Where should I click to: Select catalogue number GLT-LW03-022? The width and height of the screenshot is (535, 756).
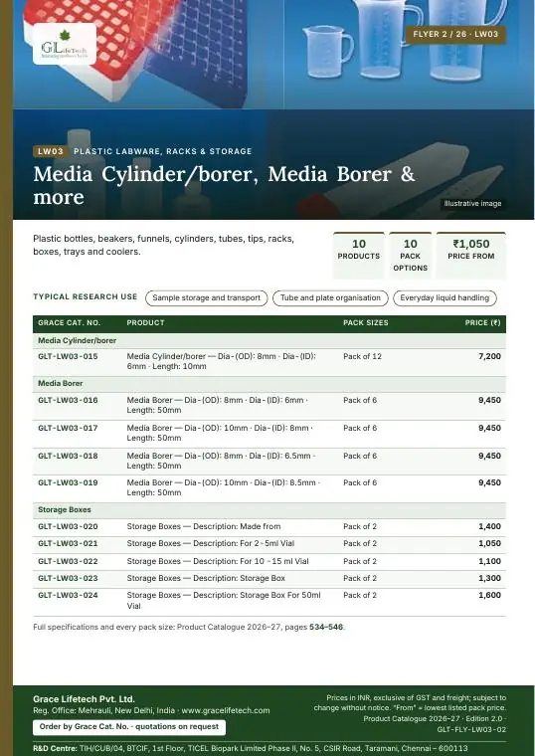pyautogui.click(x=68, y=561)
